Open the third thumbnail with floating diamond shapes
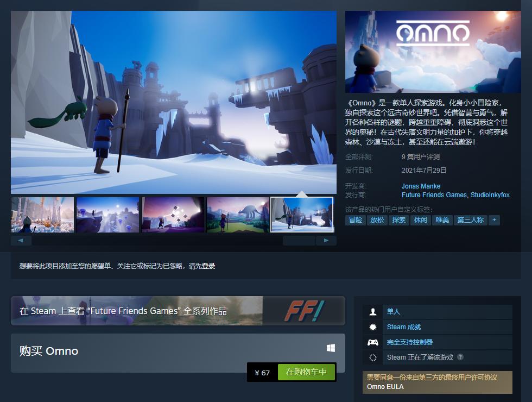This screenshot has width=532, height=402. pos(173,215)
